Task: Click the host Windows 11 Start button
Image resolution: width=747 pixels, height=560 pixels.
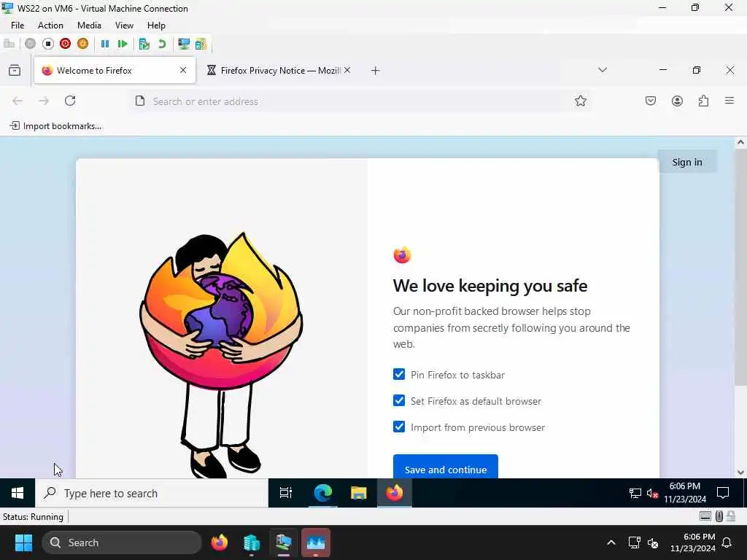Action: (x=23, y=542)
